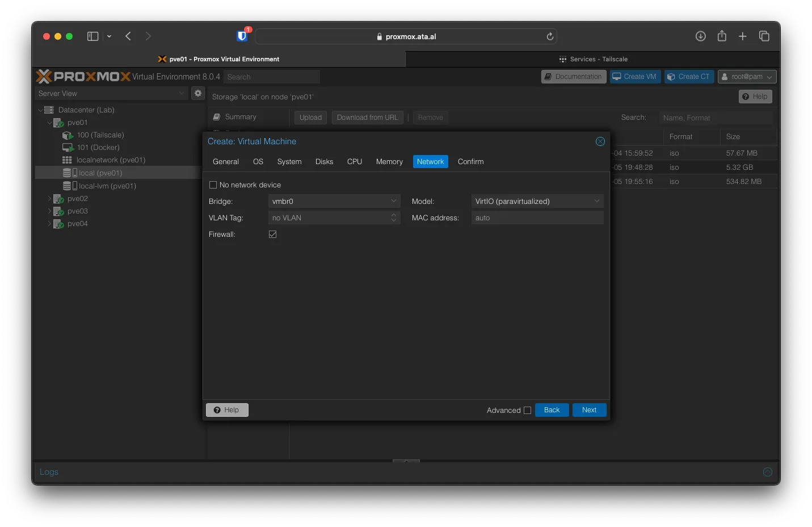
Task: Expand the pve02 node
Action: point(49,199)
